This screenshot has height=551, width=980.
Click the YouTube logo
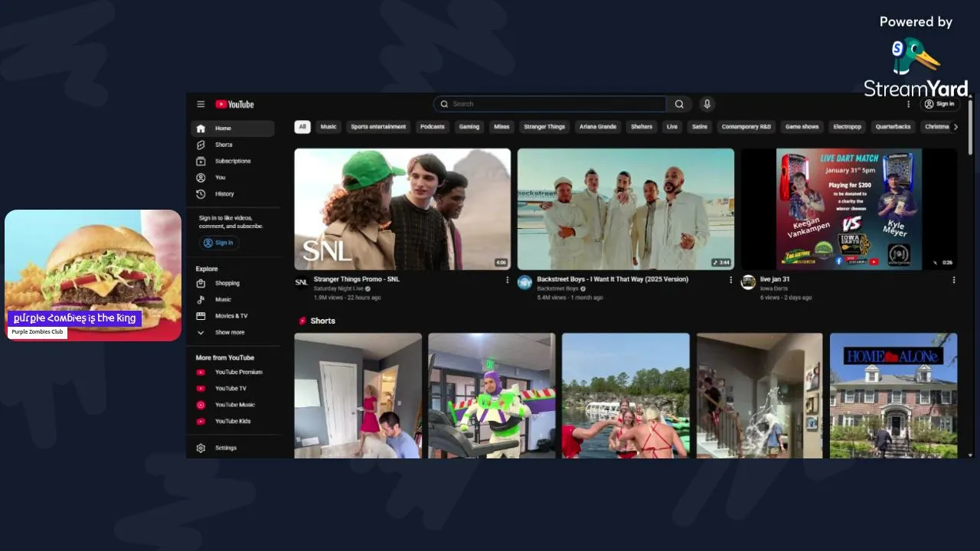click(234, 104)
